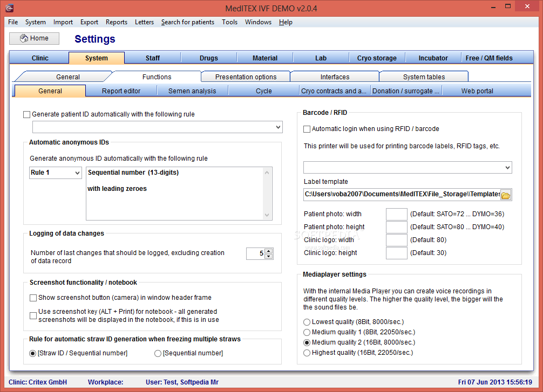
Task: Choose Lowest quality (8Bit, 8000/sec.)
Action: (x=307, y=322)
